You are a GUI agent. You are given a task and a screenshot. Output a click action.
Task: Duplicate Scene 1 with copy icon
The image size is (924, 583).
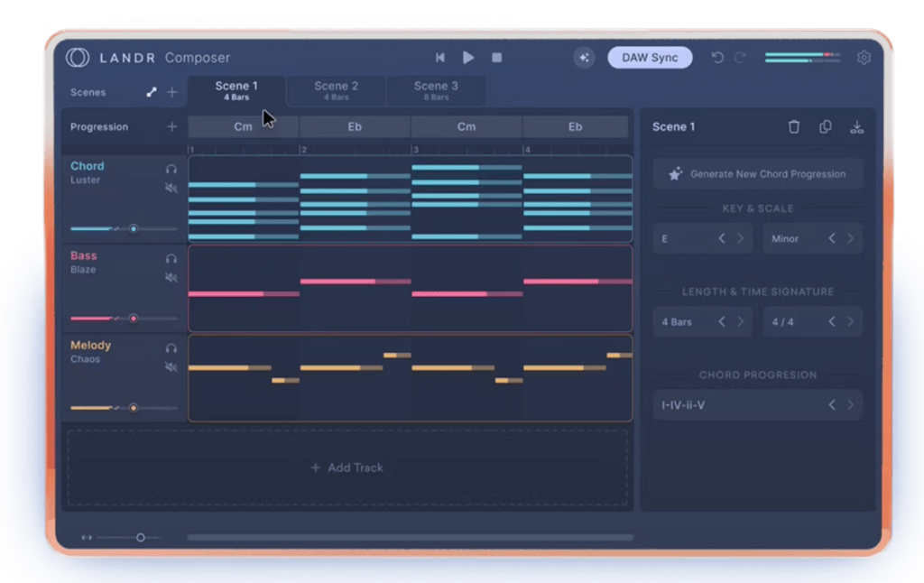point(826,126)
